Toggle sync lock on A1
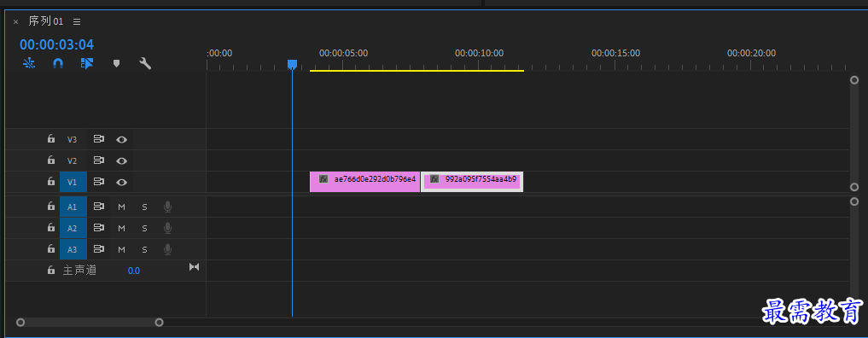 click(98, 207)
